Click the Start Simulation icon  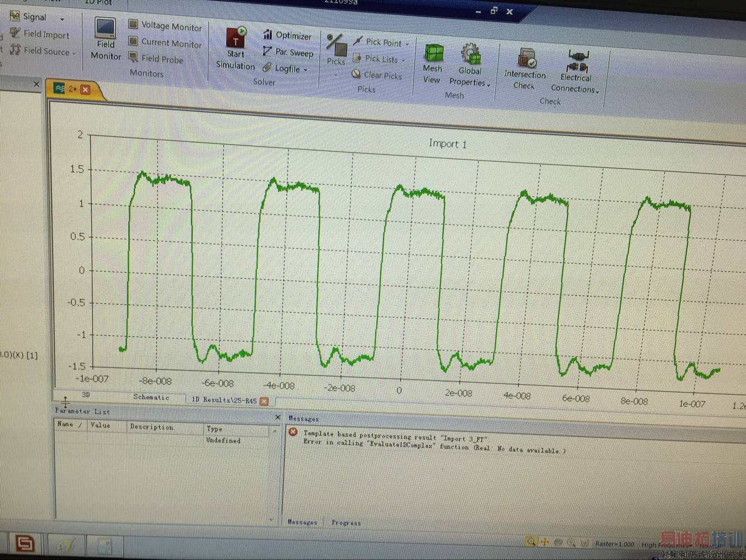point(235,37)
